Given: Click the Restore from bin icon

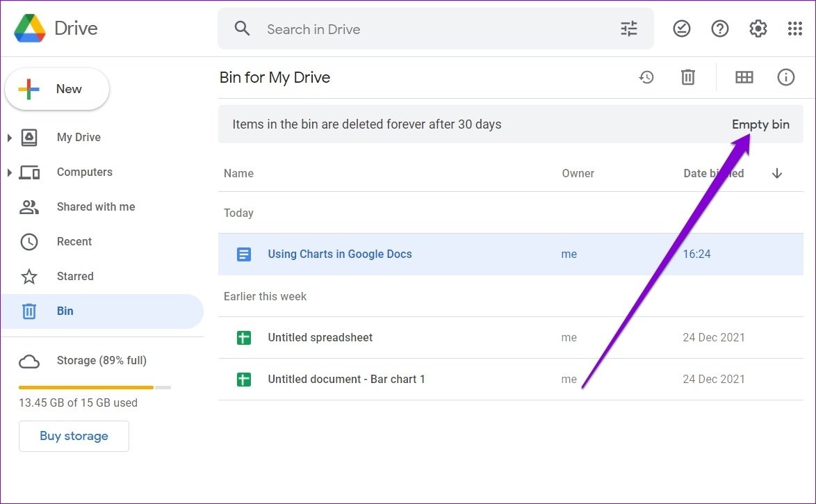Looking at the screenshot, I should point(646,78).
